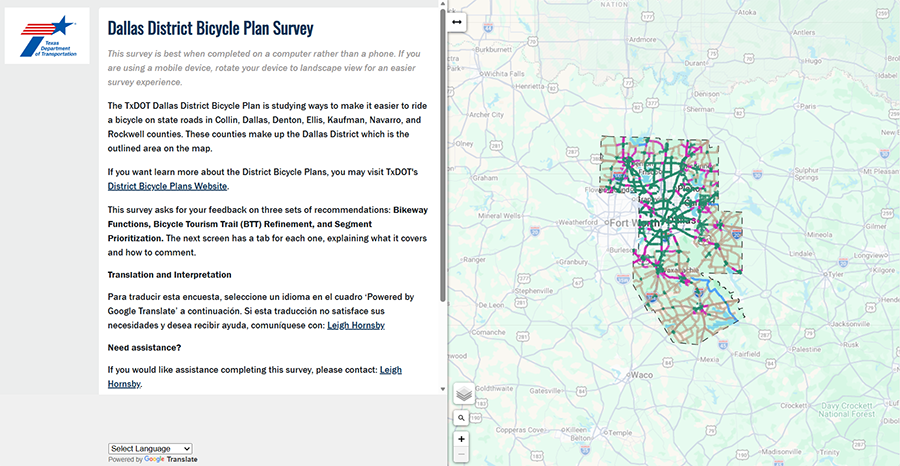900x466 pixels.
Task: Click the Longview label on the map
Action: 870,254
